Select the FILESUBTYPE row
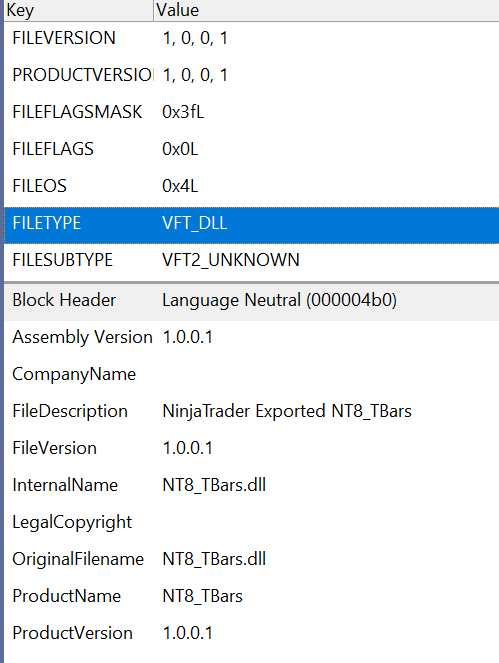 tap(252, 260)
